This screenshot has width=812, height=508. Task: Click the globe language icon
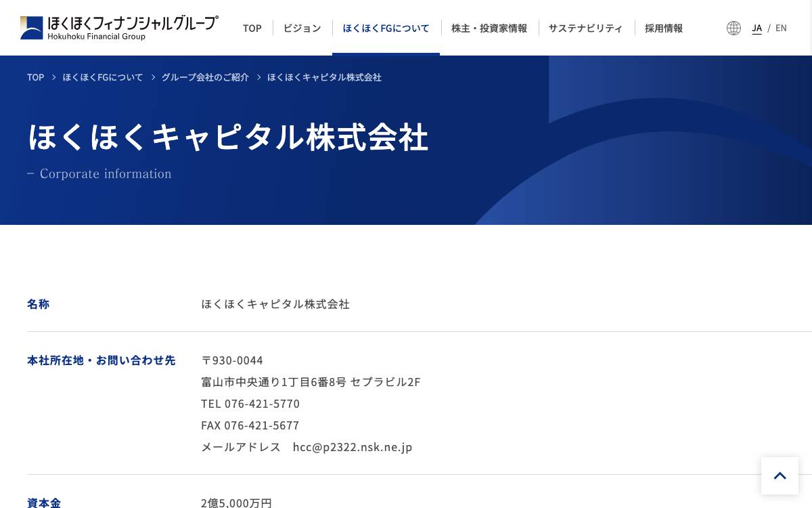[734, 28]
